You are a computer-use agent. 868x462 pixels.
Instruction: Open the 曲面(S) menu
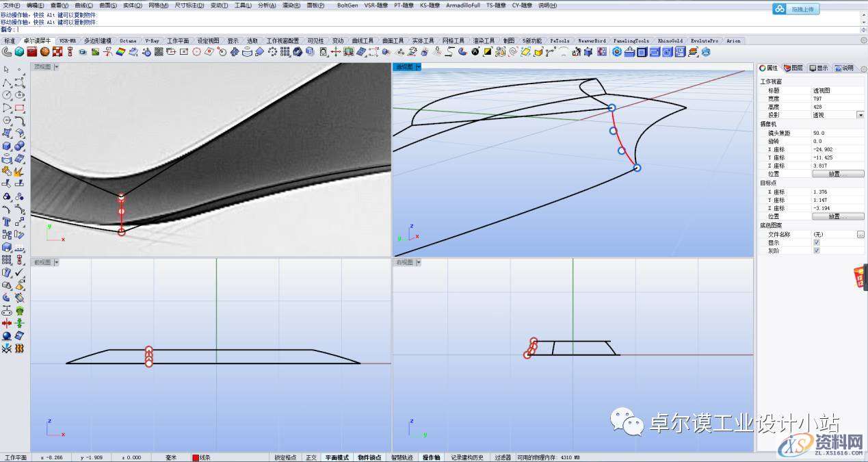[107, 5]
